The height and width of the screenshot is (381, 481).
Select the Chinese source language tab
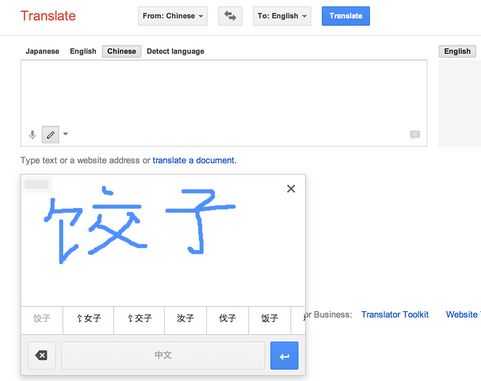(122, 51)
